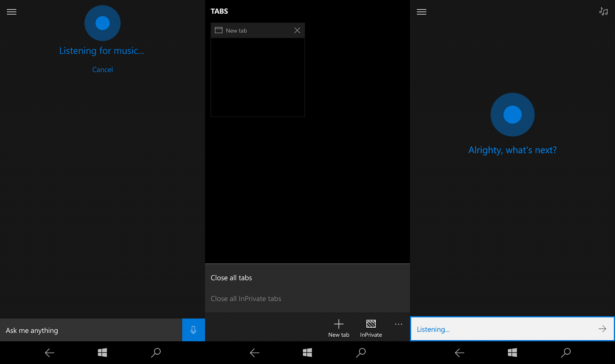This screenshot has width=615, height=364.
Task: Open hamburger menu on Listening for music screen
Action: 12,12
